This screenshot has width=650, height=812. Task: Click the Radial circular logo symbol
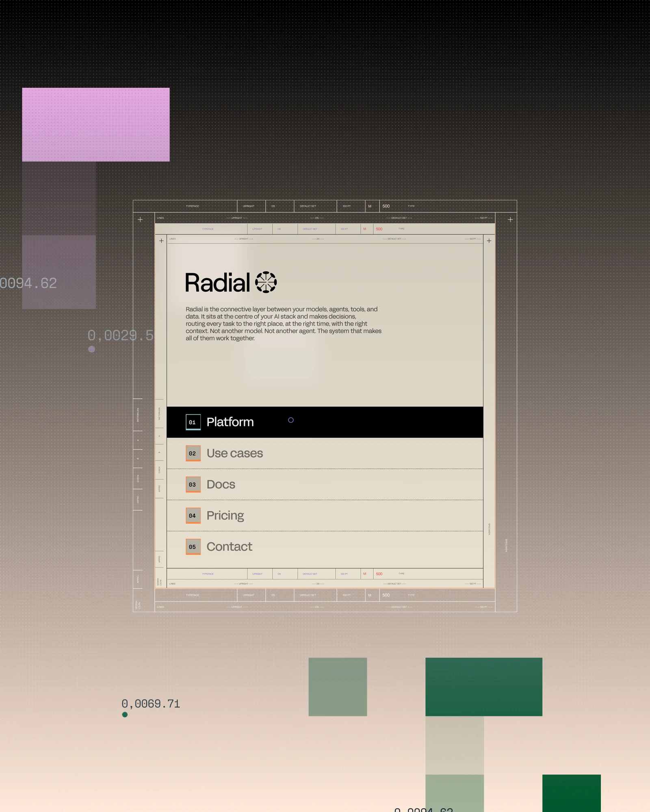pos(266,282)
